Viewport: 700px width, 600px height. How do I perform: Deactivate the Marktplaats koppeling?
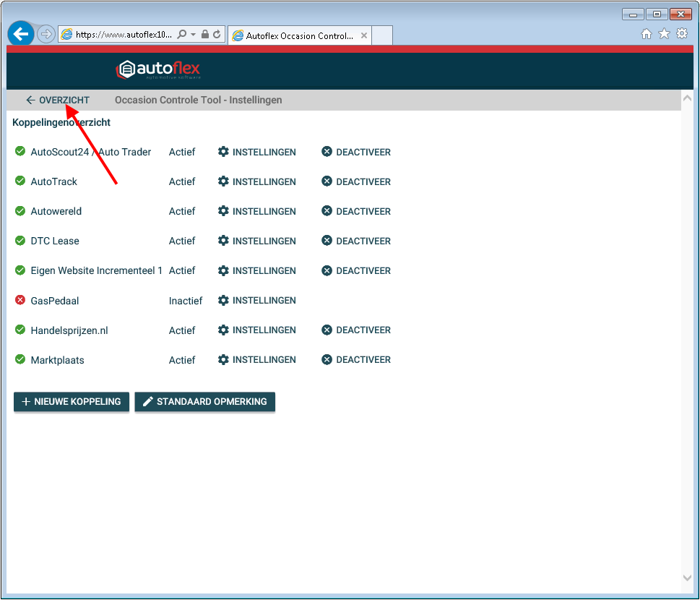coord(356,360)
